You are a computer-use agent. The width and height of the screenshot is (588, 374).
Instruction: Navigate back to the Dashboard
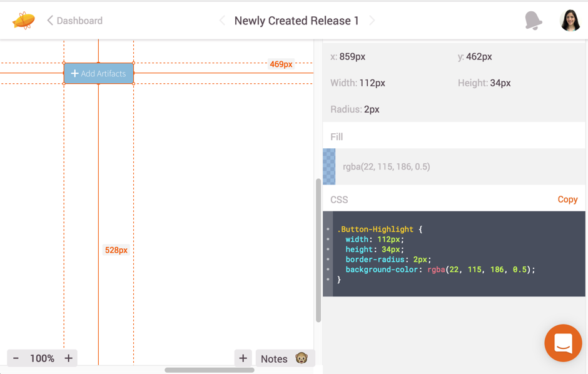[78, 20]
